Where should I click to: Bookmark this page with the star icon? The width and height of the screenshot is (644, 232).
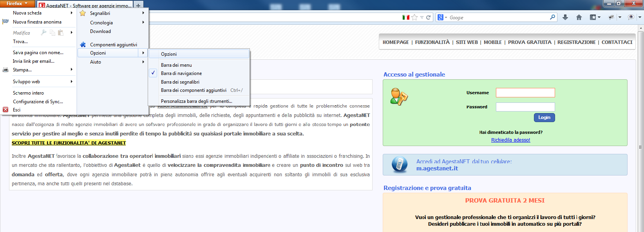point(414,17)
